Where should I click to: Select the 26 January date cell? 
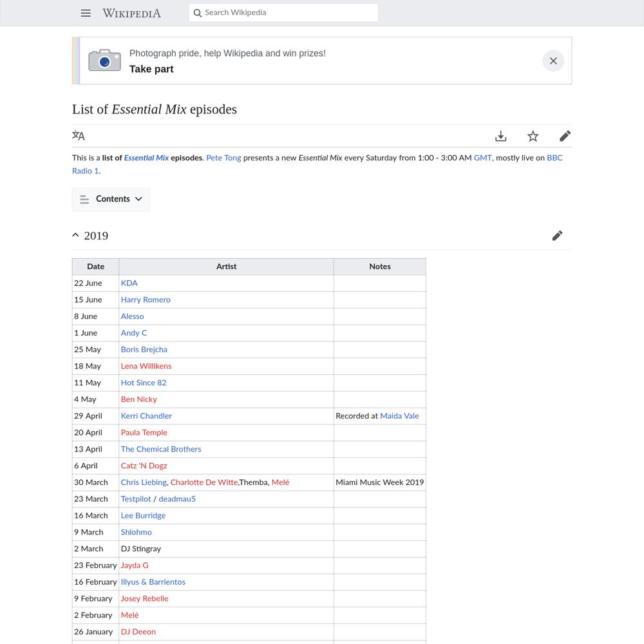pyautogui.click(x=95, y=632)
